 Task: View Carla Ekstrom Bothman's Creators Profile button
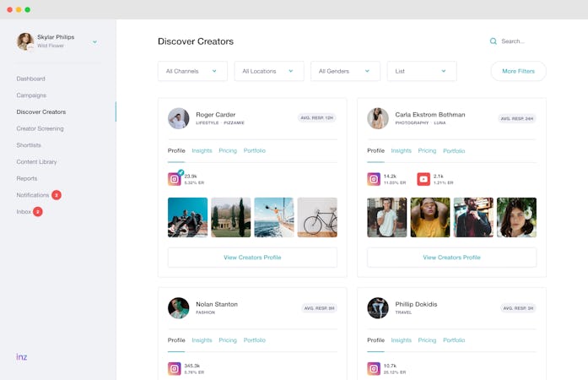[x=451, y=258]
